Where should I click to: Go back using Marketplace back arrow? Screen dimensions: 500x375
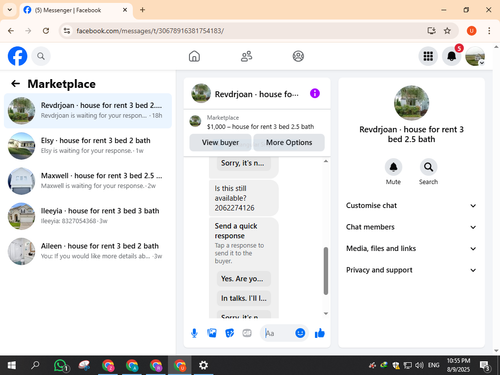[15, 84]
